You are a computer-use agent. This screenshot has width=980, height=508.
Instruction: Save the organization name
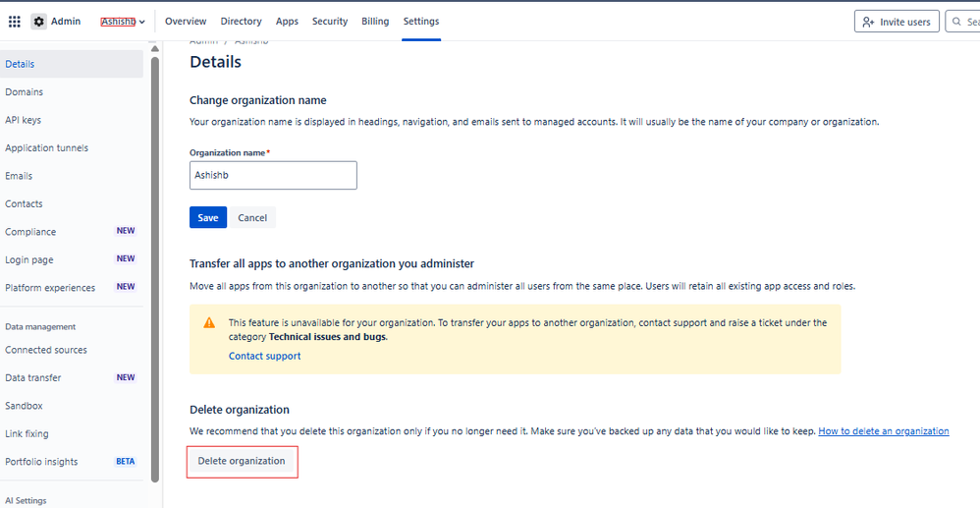pyautogui.click(x=208, y=218)
